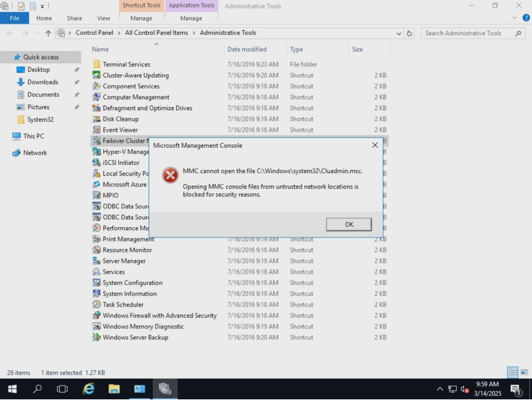Image resolution: width=532 pixels, height=401 pixels.
Task: Sort by the Name column header
Action: click(x=100, y=49)
